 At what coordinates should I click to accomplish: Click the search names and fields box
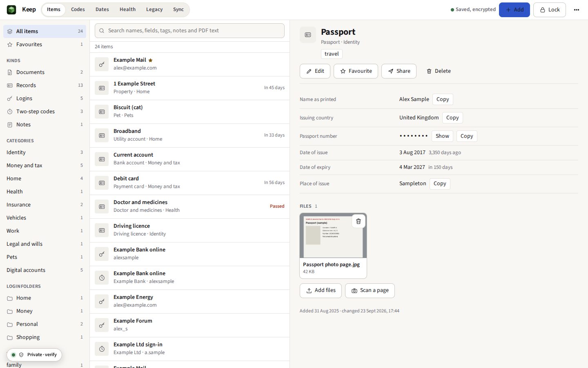189,31
